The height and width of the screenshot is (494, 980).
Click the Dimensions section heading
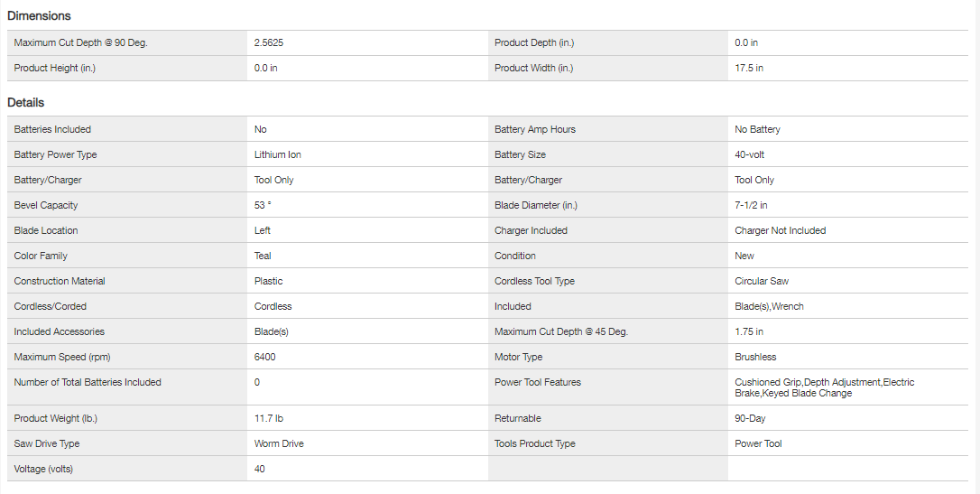click(x=39, y=15)
